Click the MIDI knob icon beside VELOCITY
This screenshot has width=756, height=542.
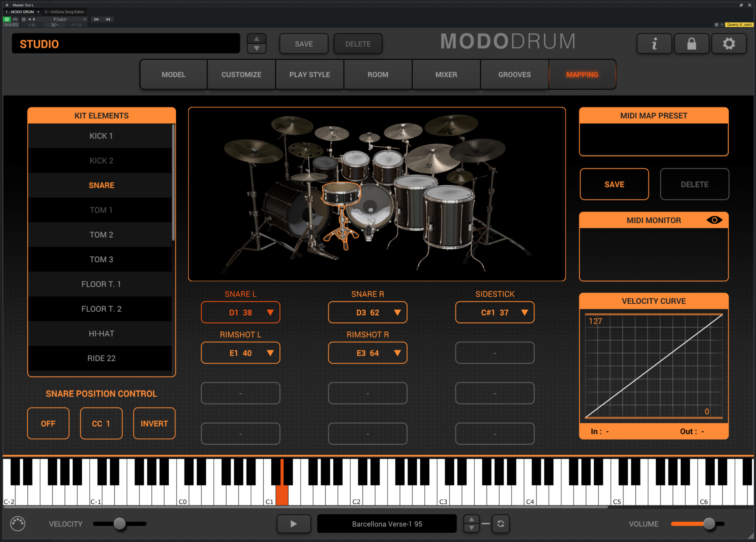17,524
